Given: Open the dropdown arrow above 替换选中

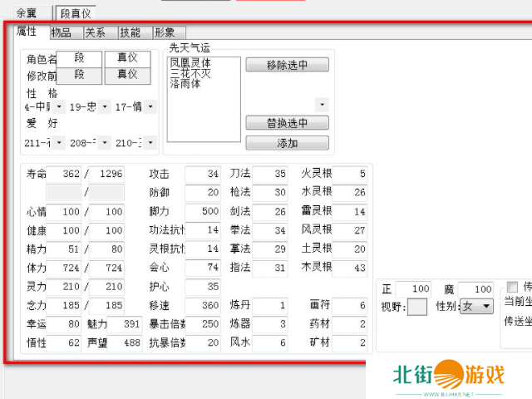Looking at the screenshot, I should (x=322, y=105).
